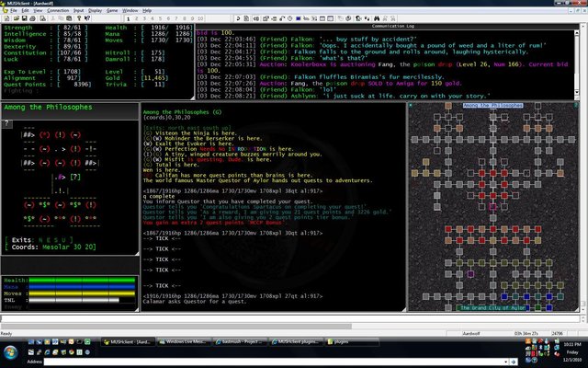Click the toolbar icon just left of binoculars

click(x=367, y=18)
